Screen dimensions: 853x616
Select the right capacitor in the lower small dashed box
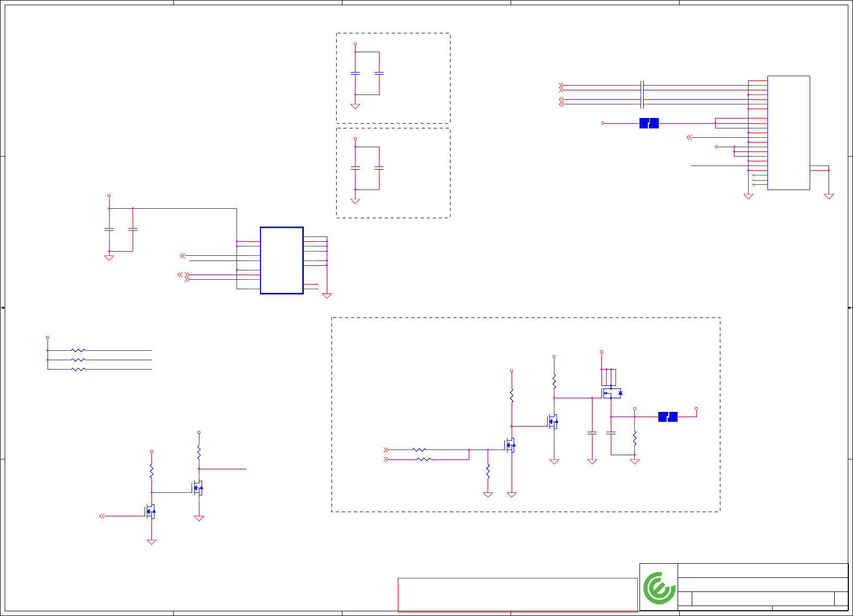(x=379, y=168)
